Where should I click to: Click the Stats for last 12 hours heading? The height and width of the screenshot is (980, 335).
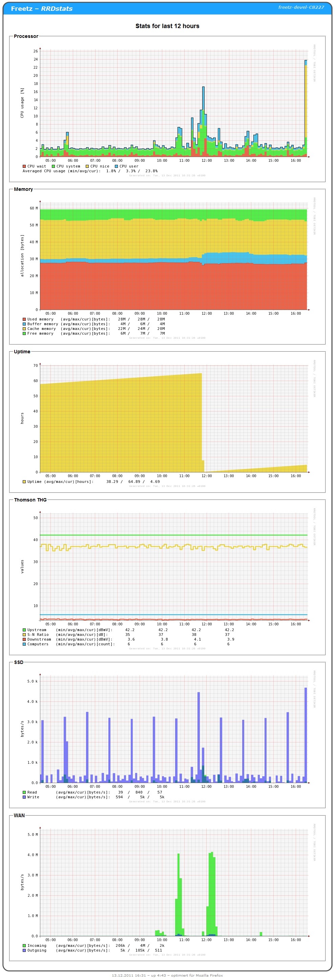167,26
